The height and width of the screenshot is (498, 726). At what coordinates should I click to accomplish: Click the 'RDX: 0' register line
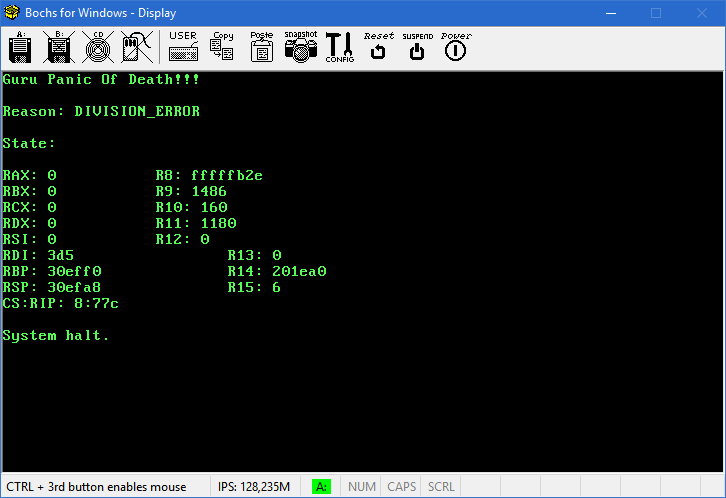(x=29, y=223)
